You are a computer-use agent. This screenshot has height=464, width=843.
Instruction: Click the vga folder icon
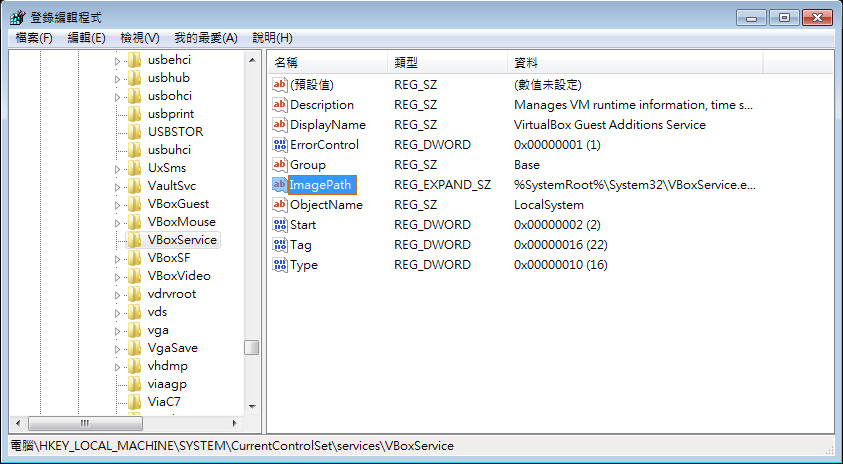(134, 330)
